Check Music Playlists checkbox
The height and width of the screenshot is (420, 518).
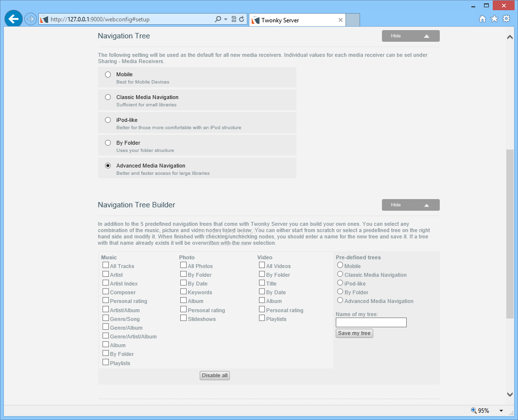click(x=106, y=362)
